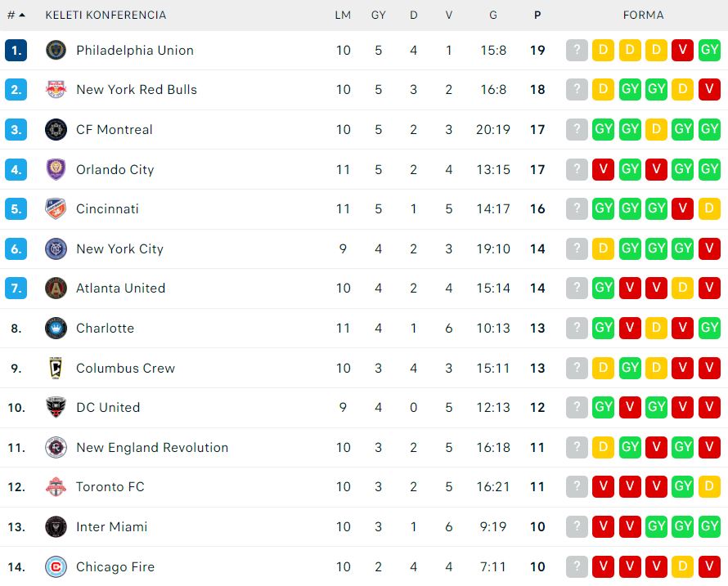
Task: Open the CF Montreal crest icon
Action: point(56,129)
